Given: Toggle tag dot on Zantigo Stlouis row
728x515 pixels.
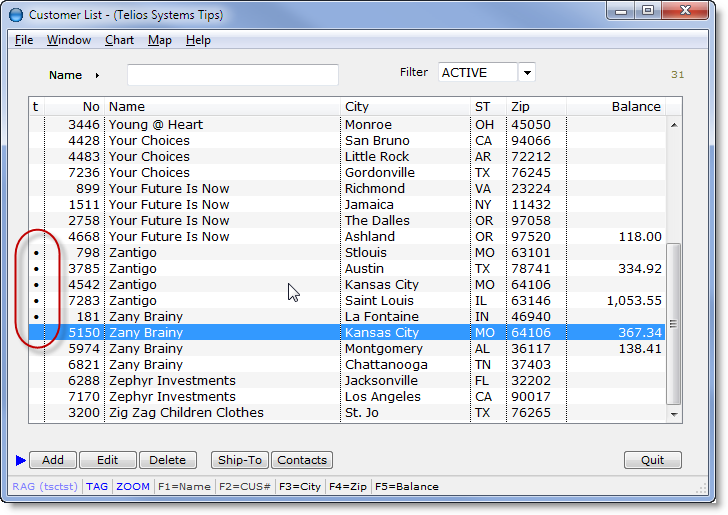Looking at the screenshot, I should [37, 253].
